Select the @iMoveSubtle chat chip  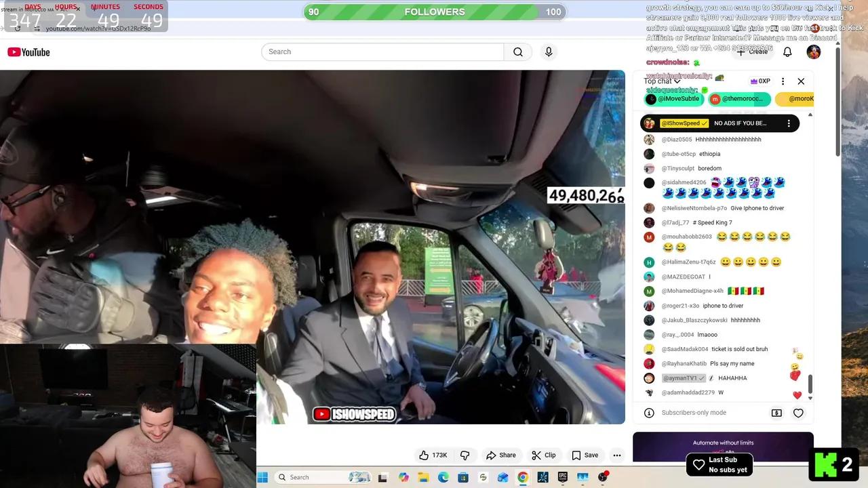tap(673, 99)
